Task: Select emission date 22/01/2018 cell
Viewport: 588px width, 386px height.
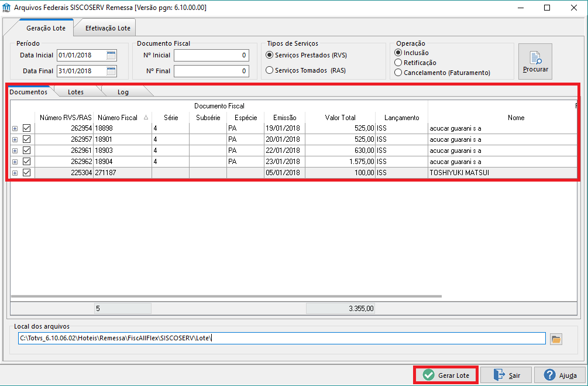Action: (284, 150)
